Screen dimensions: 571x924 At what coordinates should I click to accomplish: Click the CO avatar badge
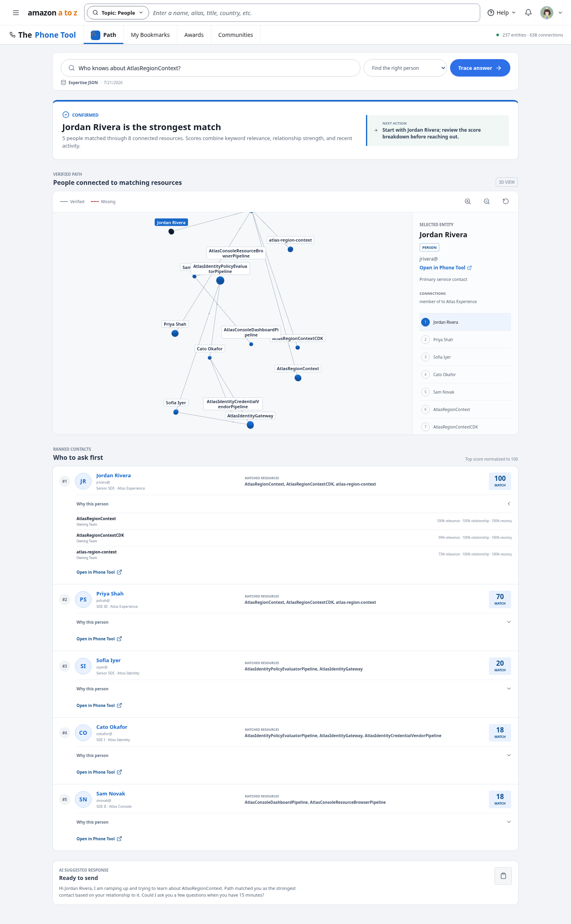83,733
